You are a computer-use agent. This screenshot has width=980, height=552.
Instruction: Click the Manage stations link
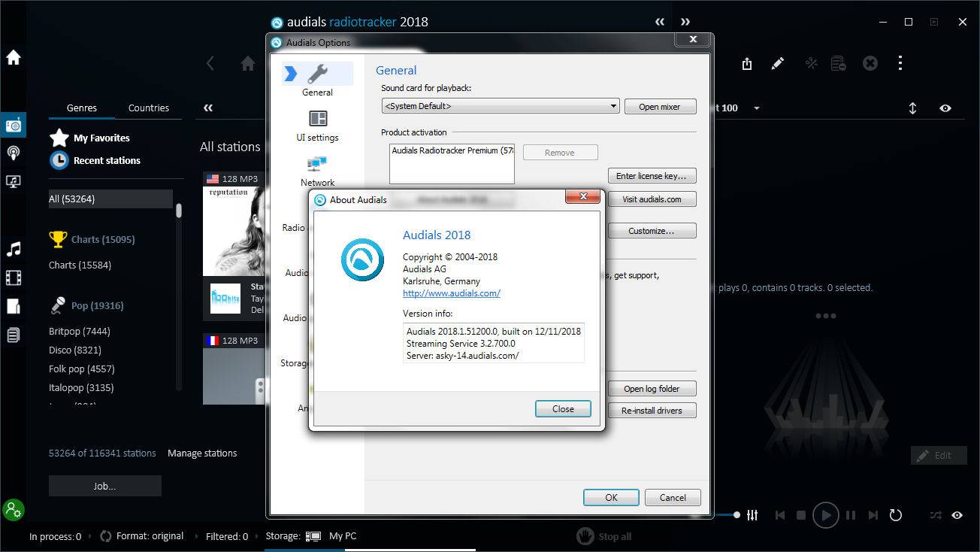tap(202, 453)
